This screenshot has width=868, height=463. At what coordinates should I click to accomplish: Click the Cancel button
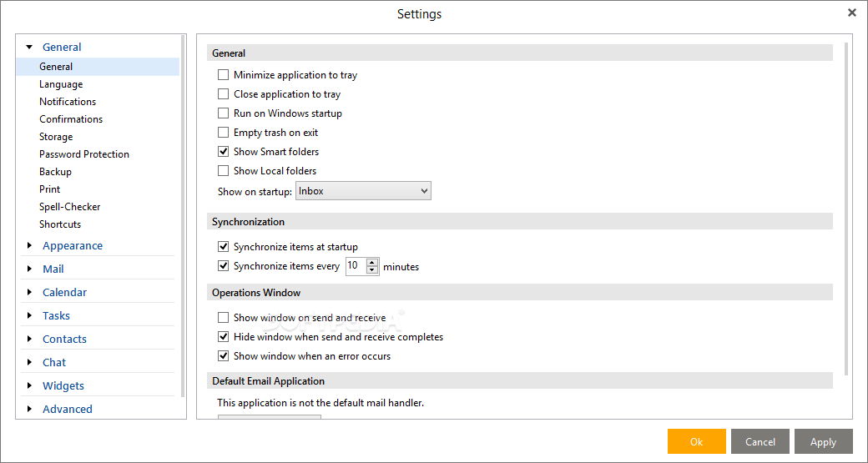[760, 441]
